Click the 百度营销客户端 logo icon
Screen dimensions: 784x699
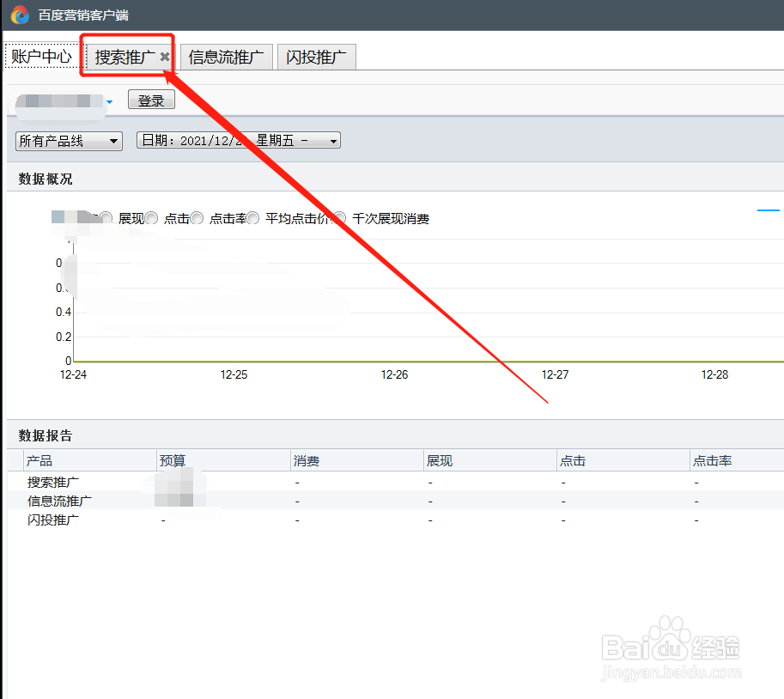(x=20, y=15)
